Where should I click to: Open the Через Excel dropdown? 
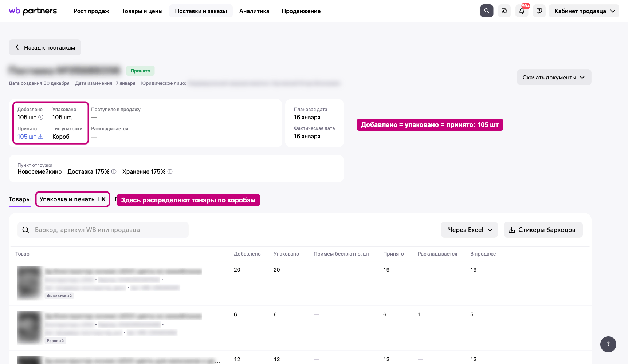click(469, 230)
